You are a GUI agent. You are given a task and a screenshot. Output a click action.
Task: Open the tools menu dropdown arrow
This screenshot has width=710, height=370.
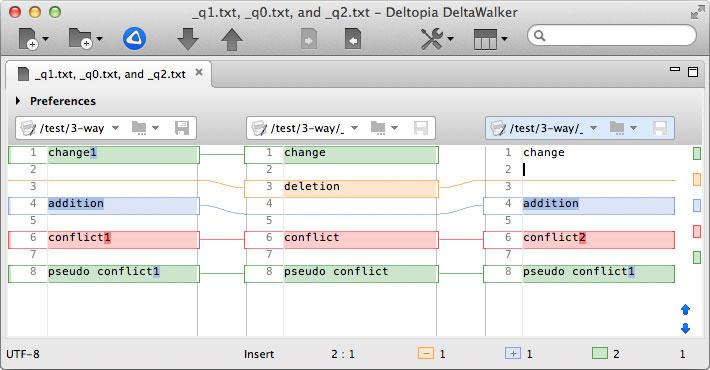click(451, 39)
